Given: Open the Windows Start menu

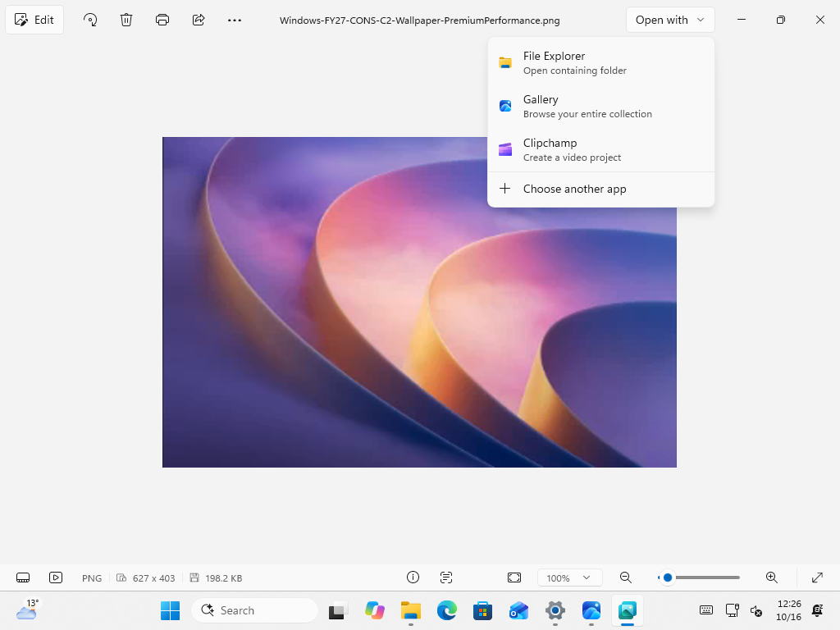Looking at the screenshot, I should tap(171, 610).
